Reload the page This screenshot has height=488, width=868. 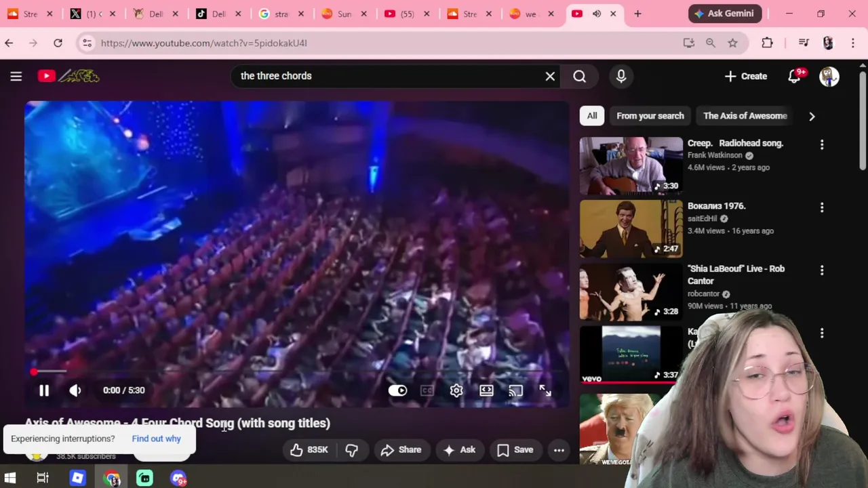tap(58, 43)
